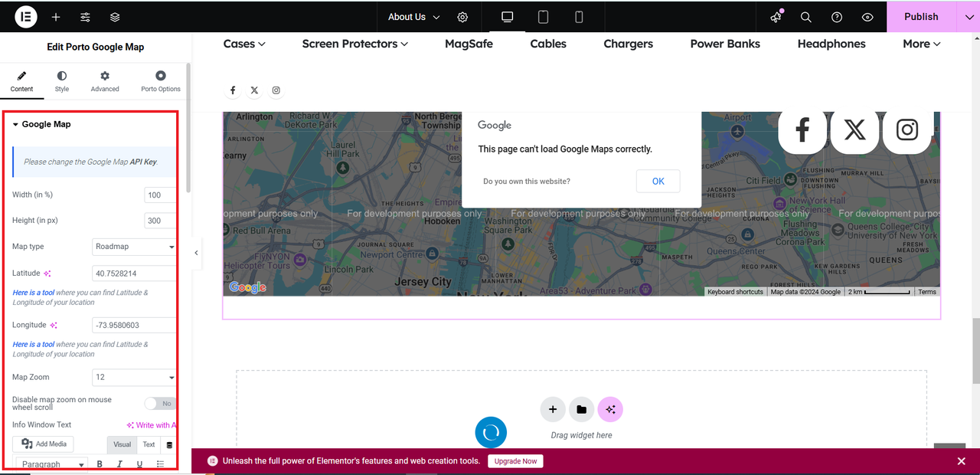The image size is (980, 475).
Task: Click the Longitude AI sparkle icon
Action: (x=54, y=326)
